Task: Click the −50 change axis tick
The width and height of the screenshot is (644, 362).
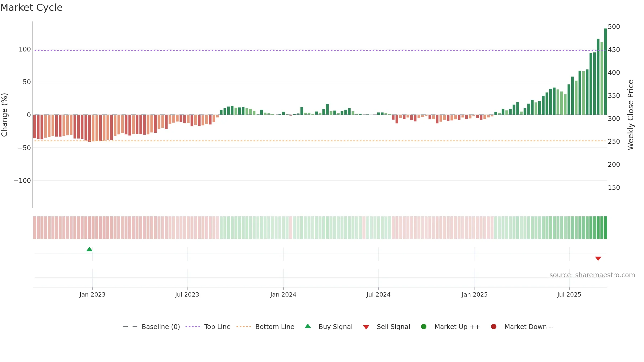Action: (24, 148)
